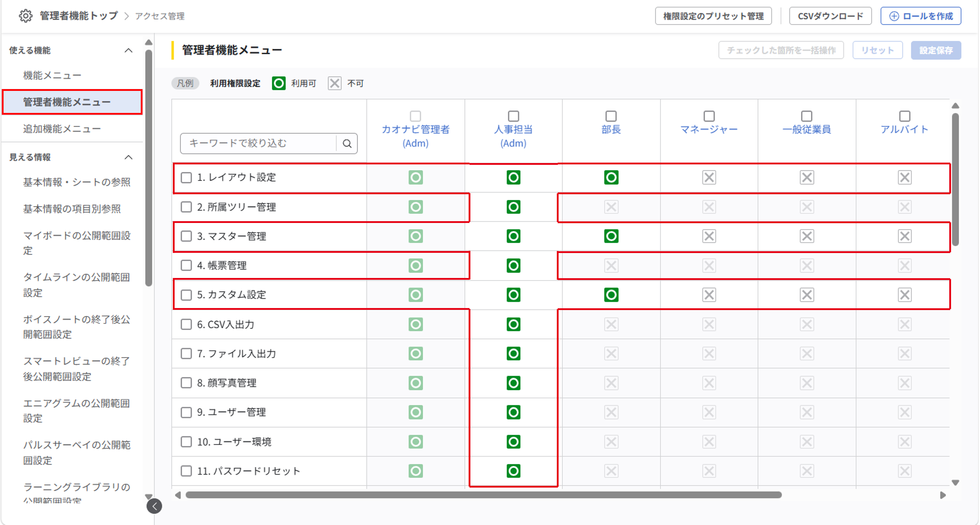
Task: Toggle アルバイト permission for レイアウト設定
Action: 904,177
